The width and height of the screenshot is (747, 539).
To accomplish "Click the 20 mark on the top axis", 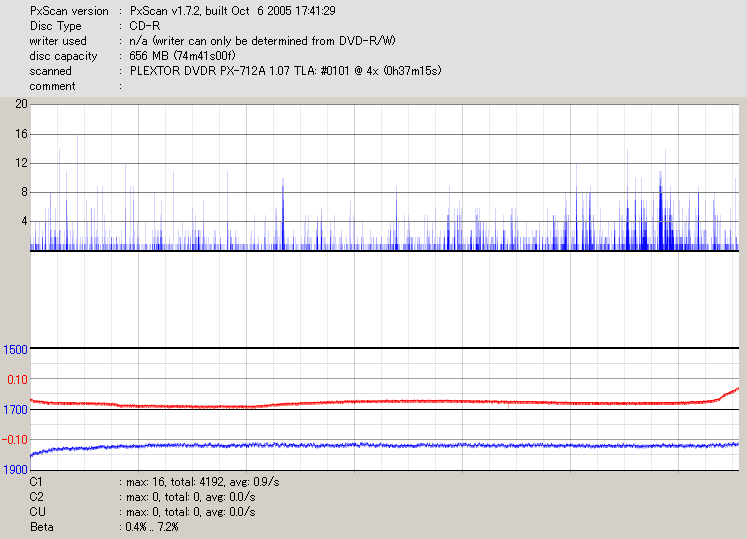I will [21, 104].
